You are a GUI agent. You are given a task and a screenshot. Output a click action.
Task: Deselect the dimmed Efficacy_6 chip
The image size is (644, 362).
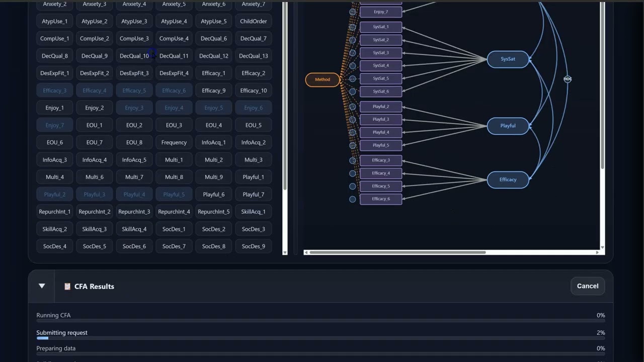point(174,90)
